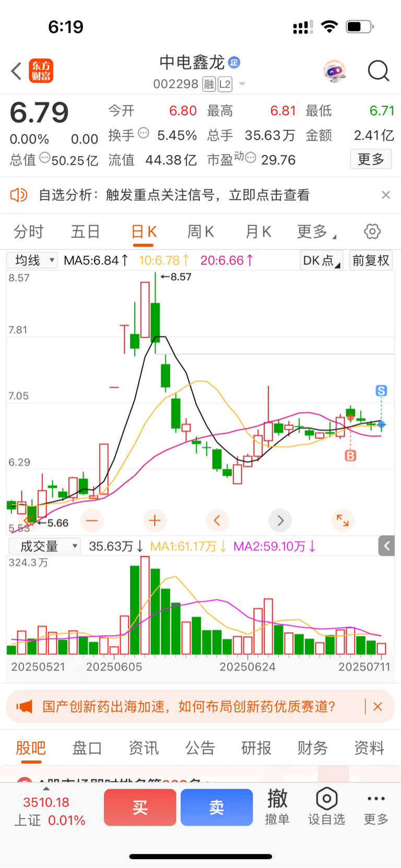Tap the fullscreen expand chart icon
Viewport: 401px width, 868px height.
(343, 520)
